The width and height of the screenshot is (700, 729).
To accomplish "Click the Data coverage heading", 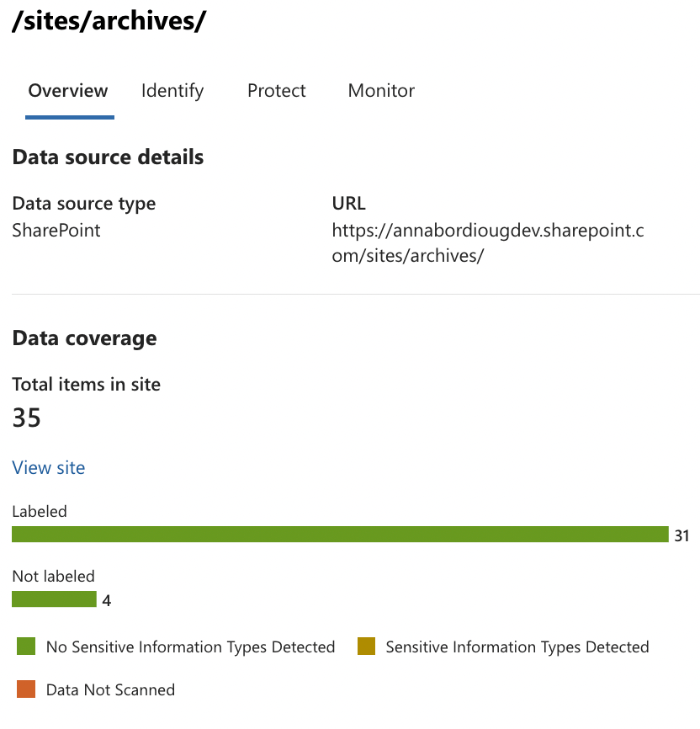I will pyautogui.click(x=84, y=338).
